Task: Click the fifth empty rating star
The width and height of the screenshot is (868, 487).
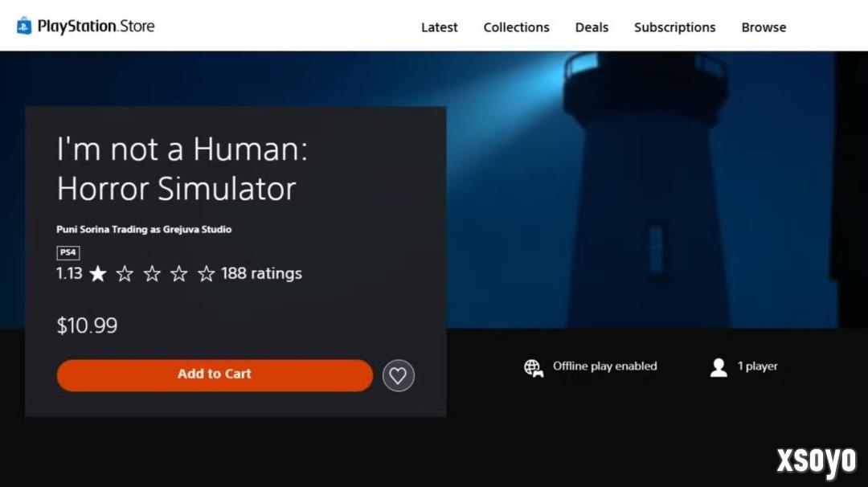Action: (x=207, y=274)
